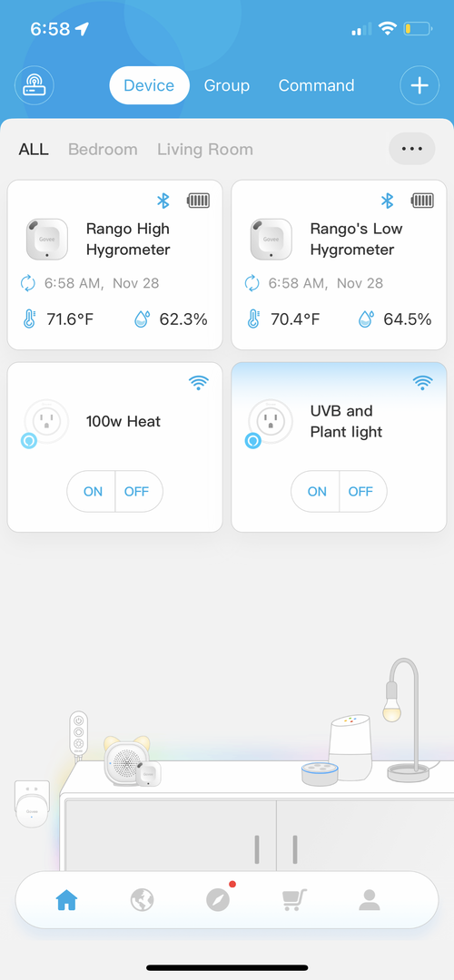The image size is (454, 980).
Task: Open the gateway hub icon in the header
Action: pos(35,85)
